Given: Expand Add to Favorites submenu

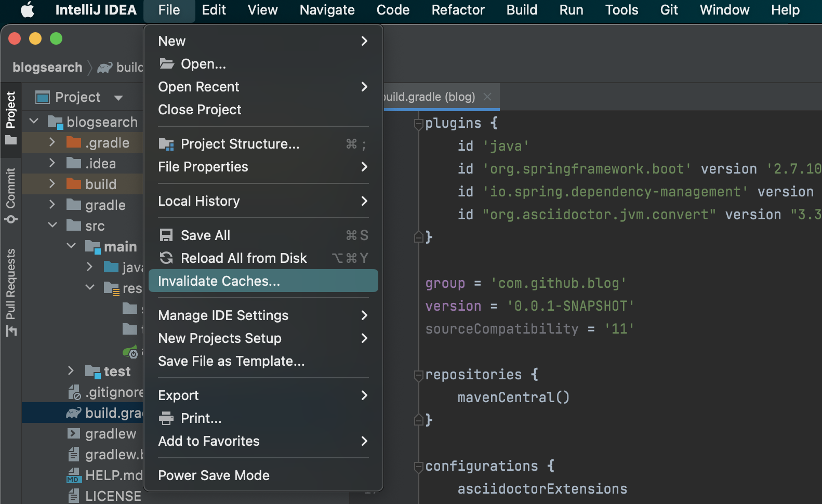Looking at the screenshot, I should (x=263, y=441).
